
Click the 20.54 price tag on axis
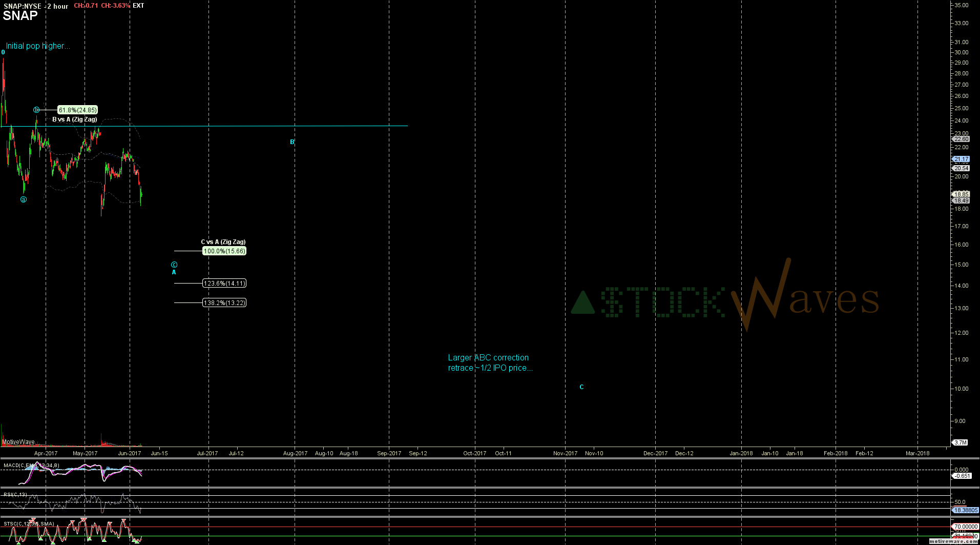point(961,168)
